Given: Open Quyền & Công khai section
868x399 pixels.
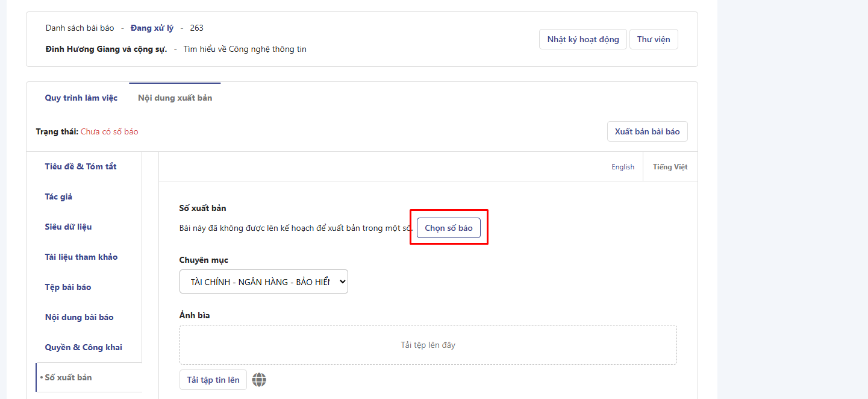Looking at the screenshot, I should pos(83,347).
